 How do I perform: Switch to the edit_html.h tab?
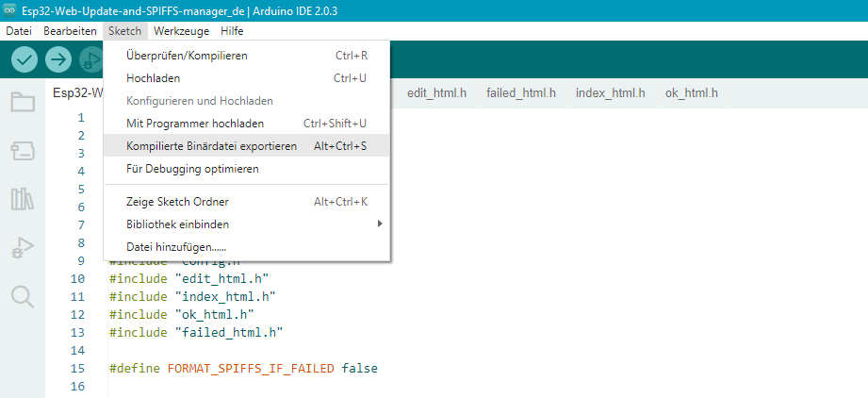click(436, 93)
